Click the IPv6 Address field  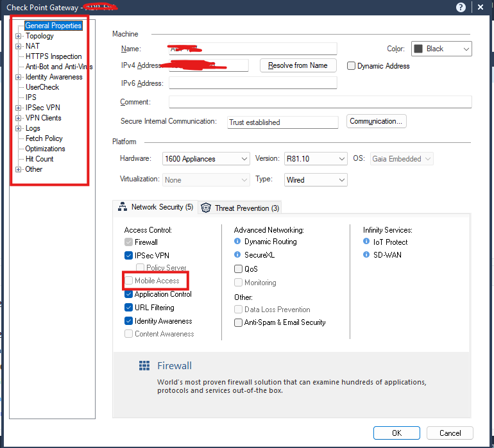coord(253,83)
